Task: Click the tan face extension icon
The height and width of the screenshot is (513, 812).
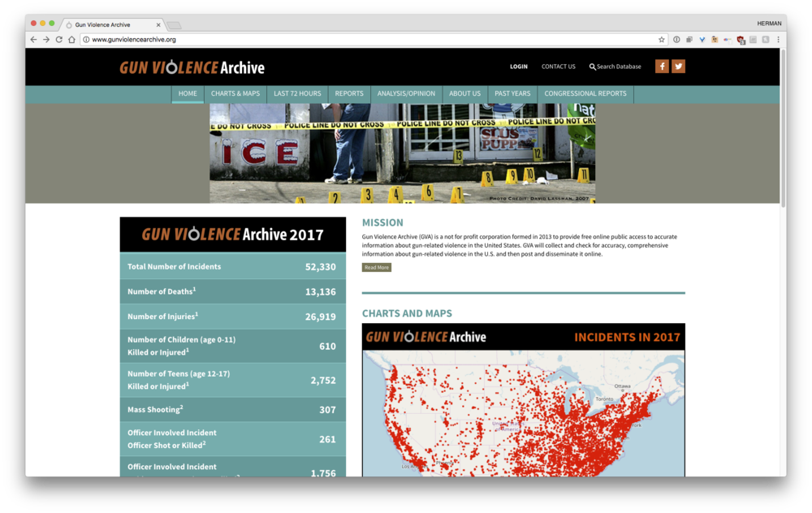Action: [x=715, y=39]
